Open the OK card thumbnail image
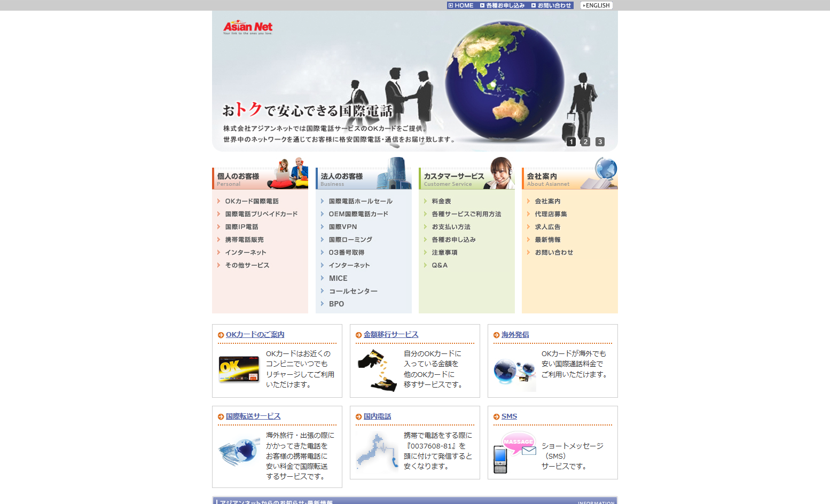Image resolution: width=830 pixels, height=504 pixels. click(x=239, y=369)
